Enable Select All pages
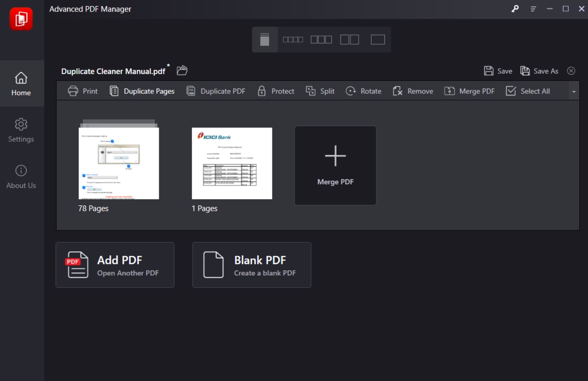The height and width of the screenshot is (381, 588). 528,91
